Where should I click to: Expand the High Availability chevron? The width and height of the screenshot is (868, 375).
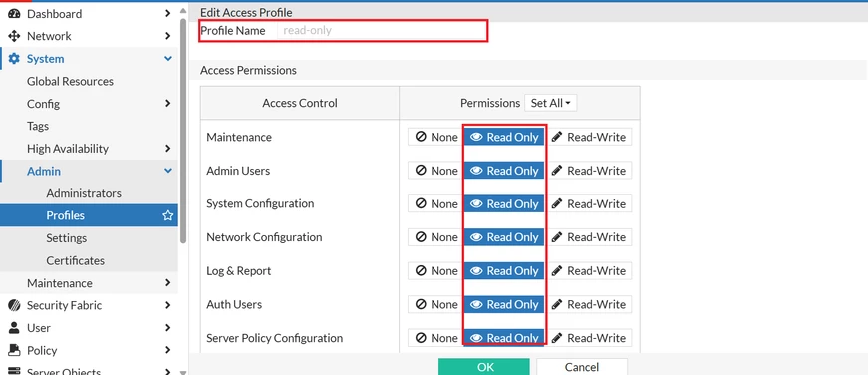[x=168, y=148]
